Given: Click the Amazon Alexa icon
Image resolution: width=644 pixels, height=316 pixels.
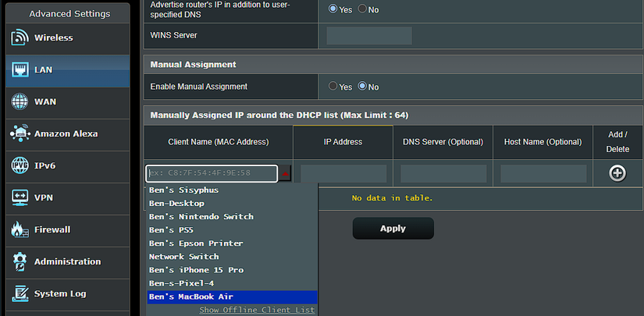Looking at the screenshot, I should (20, 133).
